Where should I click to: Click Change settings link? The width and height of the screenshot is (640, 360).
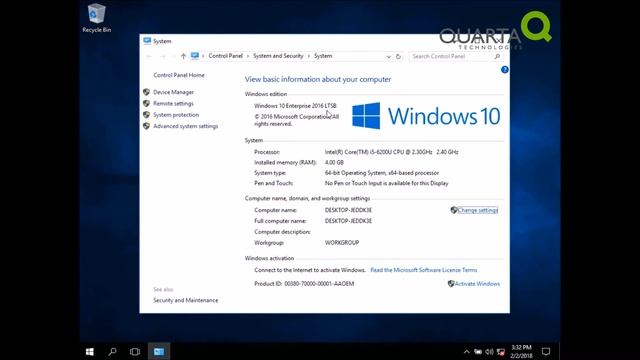pos(478,210)
